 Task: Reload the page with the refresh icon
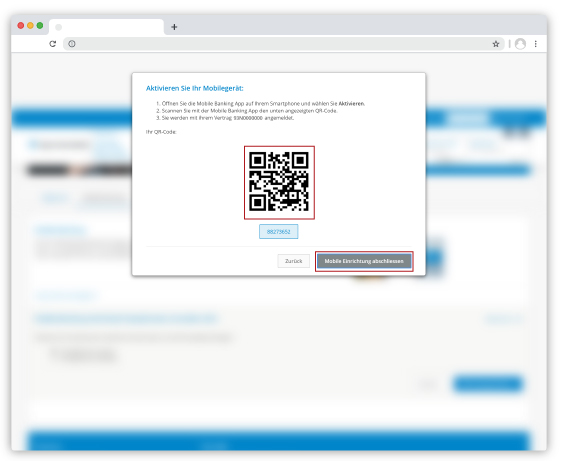click(x=53, y=44)
